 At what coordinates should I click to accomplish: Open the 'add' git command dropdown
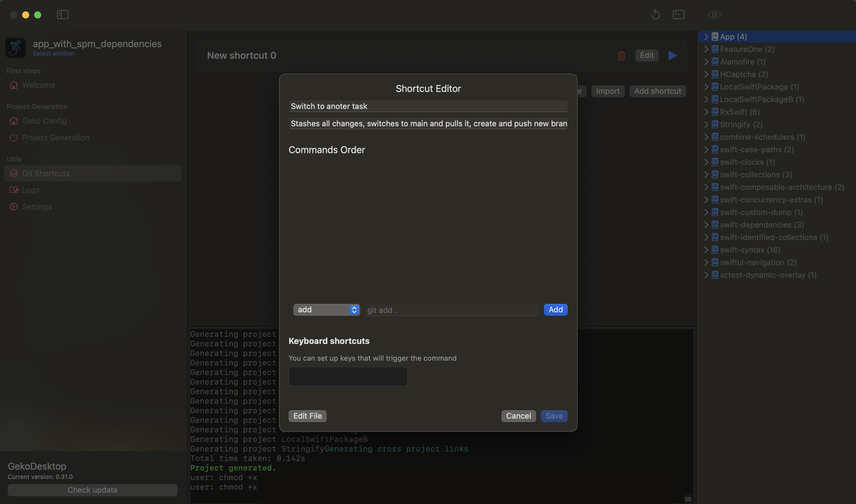pyautogui.click(x=326, y=310)
